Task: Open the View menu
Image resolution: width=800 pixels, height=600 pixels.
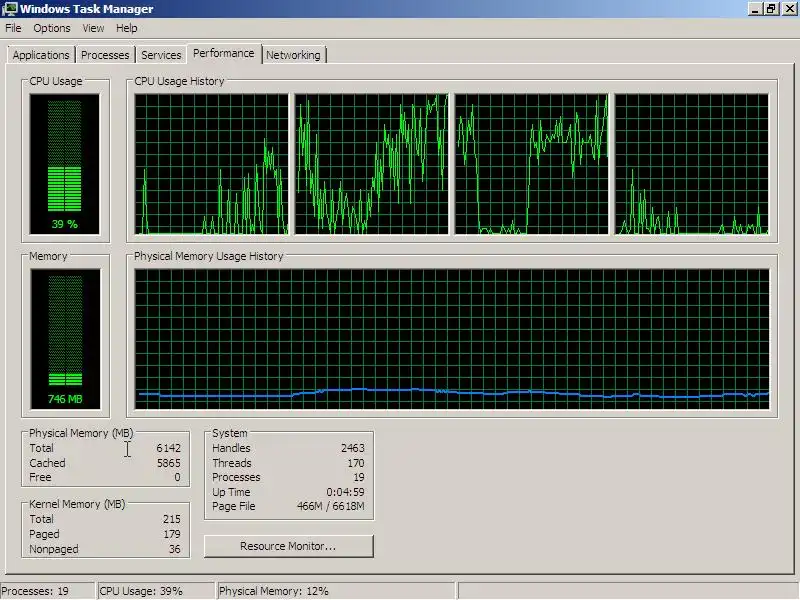Action: [93, 28]
